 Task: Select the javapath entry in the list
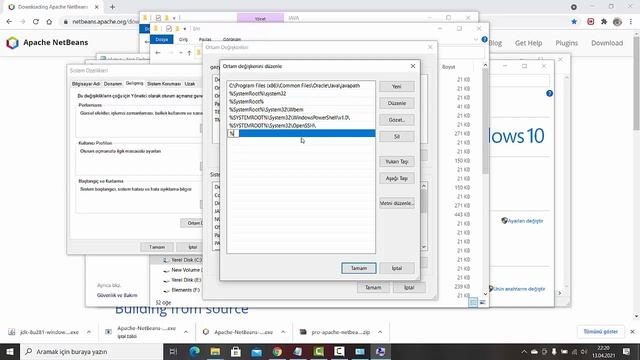click(301, 86)
